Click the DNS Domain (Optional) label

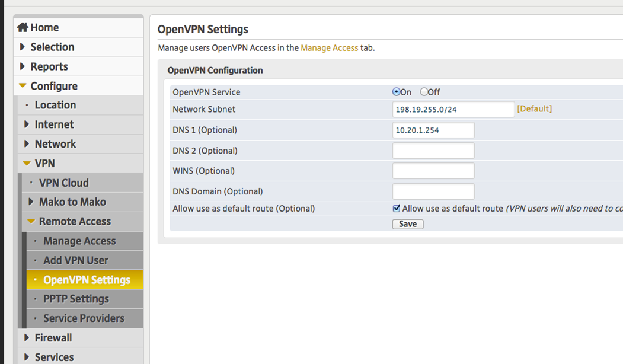click(218, 191)
